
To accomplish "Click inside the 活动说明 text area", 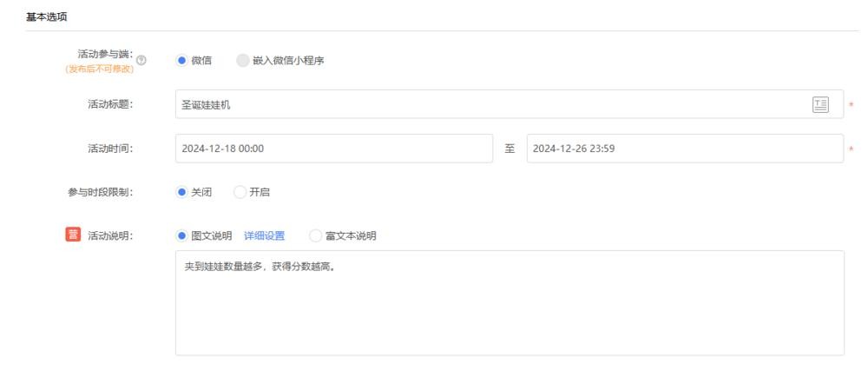I will tap(509, 302).
